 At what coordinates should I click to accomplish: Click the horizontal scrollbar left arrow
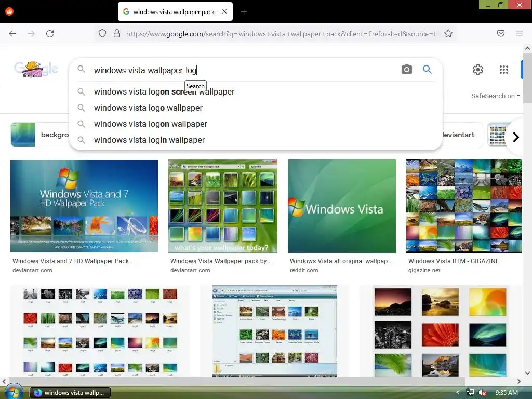coord(4,381)
